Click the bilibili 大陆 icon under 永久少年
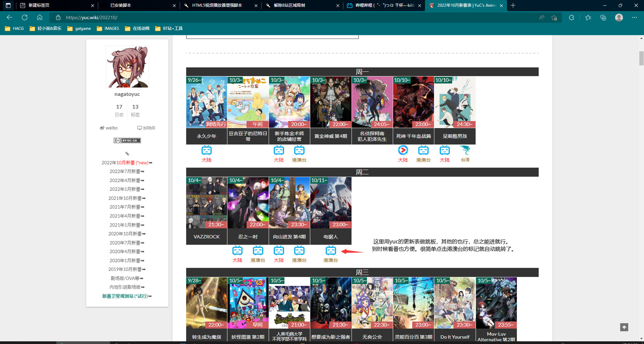 tap(207, 150)
